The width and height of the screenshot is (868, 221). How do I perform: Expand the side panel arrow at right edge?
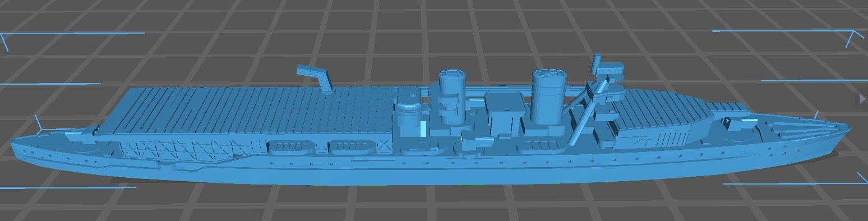[x=862, y=99]
